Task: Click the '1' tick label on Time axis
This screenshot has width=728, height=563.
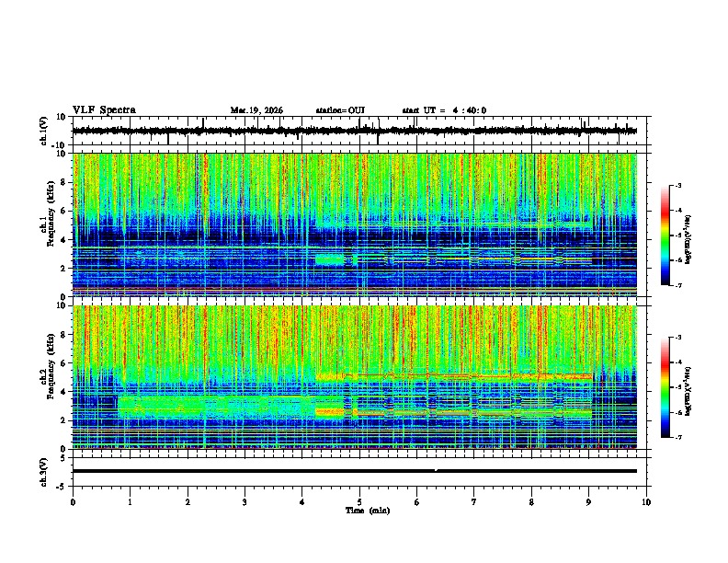Action: (130, 502)
